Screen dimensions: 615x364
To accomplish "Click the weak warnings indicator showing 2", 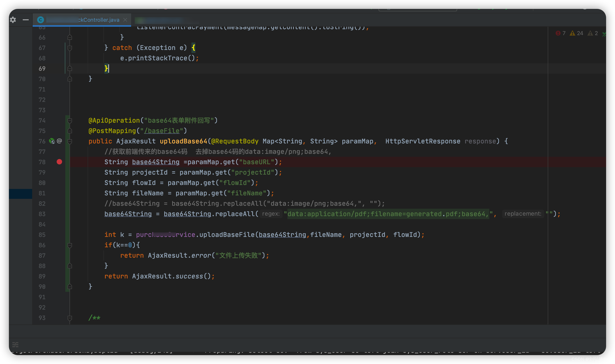I will coord(593,33).
